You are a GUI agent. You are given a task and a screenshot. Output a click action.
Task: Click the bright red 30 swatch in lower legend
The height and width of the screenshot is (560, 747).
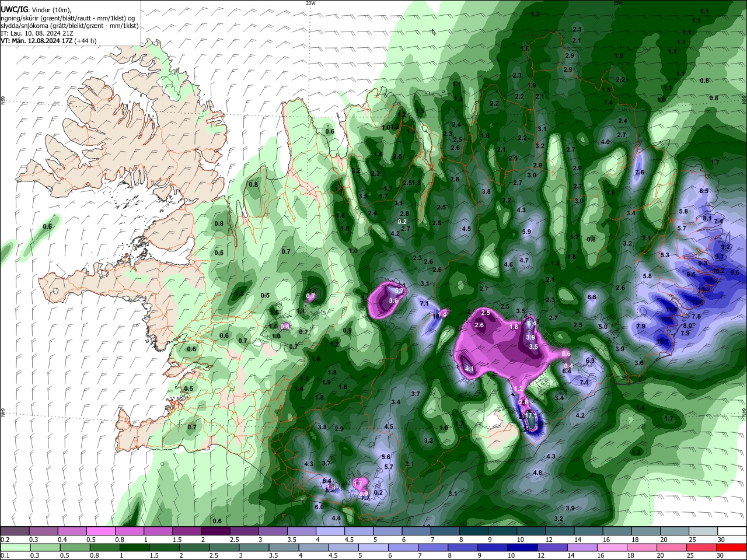click(732, 547)
